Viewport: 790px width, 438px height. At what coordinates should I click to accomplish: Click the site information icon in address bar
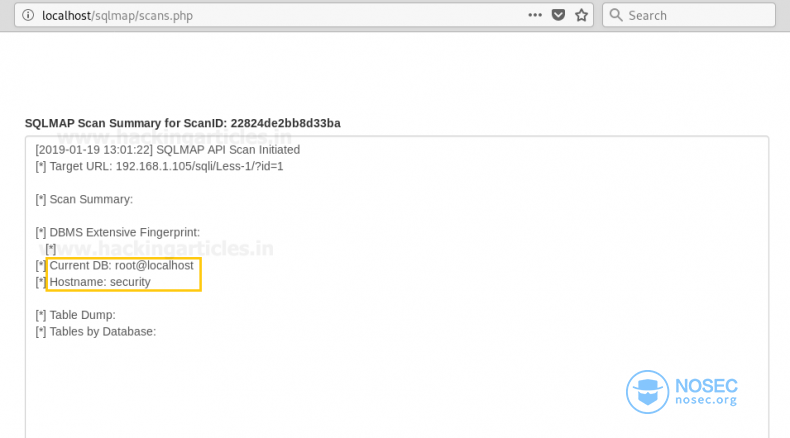click(x=28, y=15)
